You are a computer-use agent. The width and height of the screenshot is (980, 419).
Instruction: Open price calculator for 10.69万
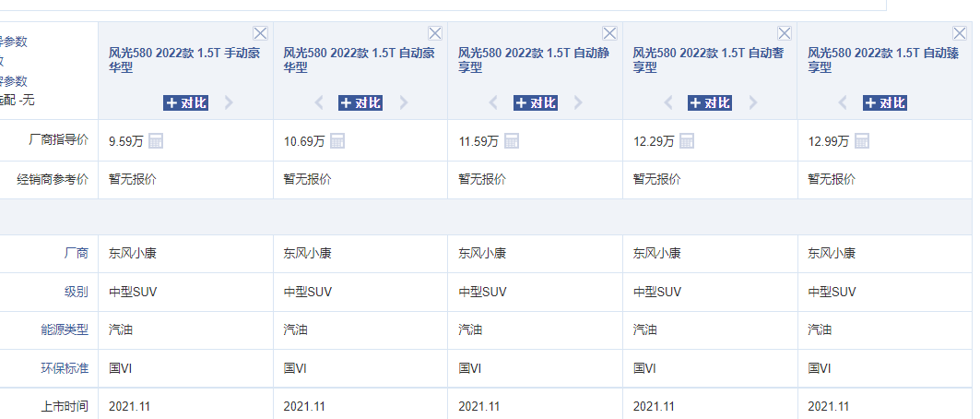[x=337, y=140]
